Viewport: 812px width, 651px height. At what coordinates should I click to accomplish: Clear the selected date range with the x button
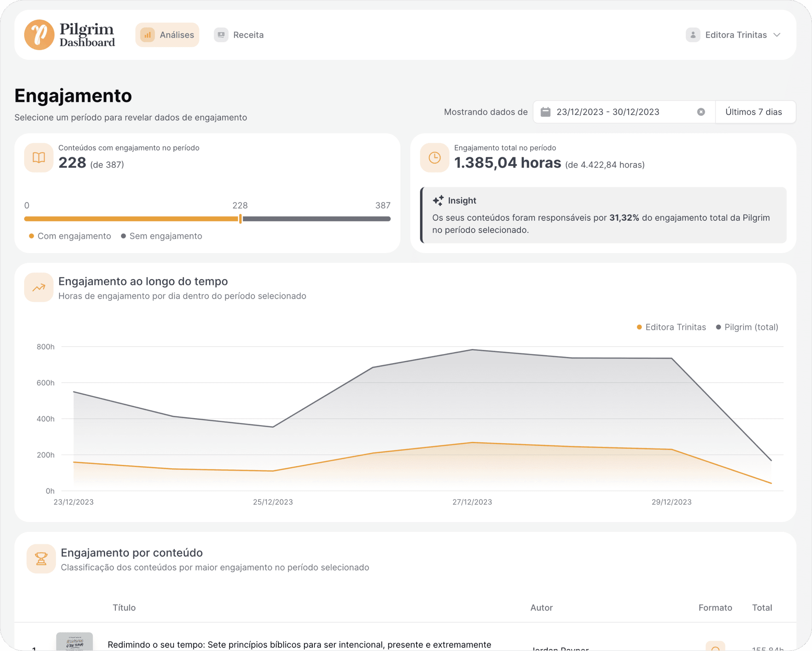(x=700, y=112)
